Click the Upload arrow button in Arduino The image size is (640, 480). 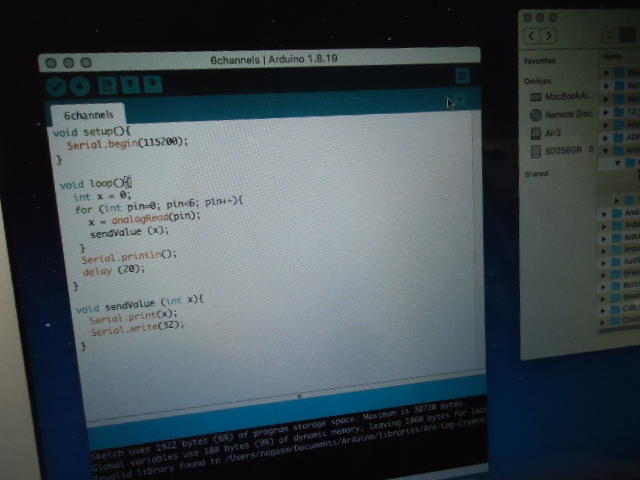[x=80, y=86]
